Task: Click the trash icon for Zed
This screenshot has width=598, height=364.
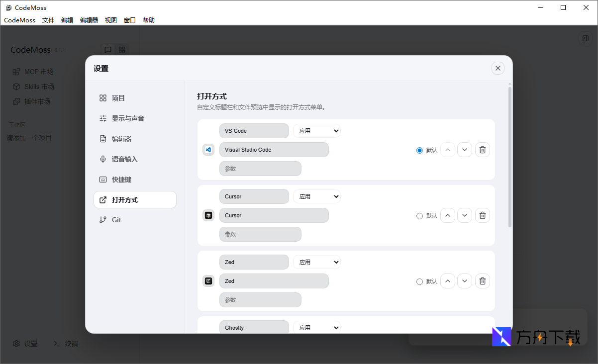Action: point(482,281)
